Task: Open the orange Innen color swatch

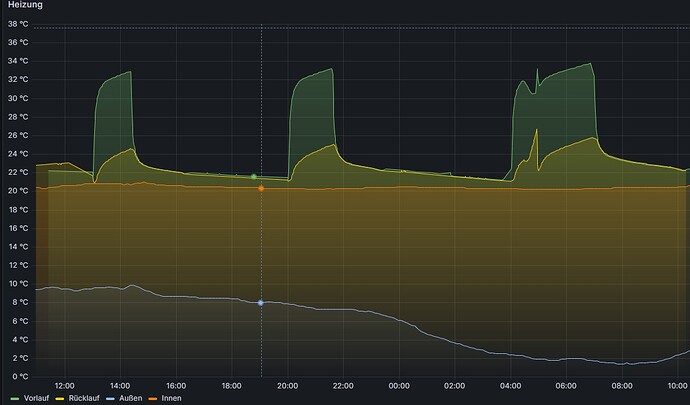Action: pyautogui.click(x=152, y=399)
